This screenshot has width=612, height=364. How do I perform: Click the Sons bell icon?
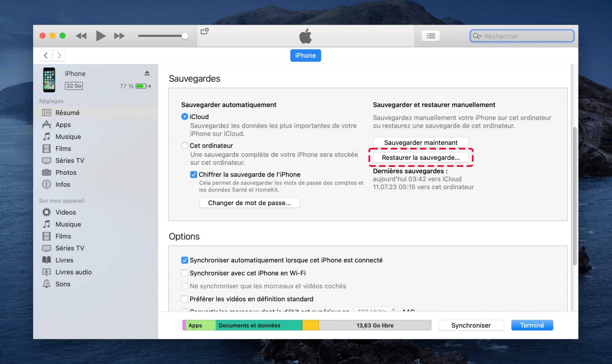coord(47,284)
